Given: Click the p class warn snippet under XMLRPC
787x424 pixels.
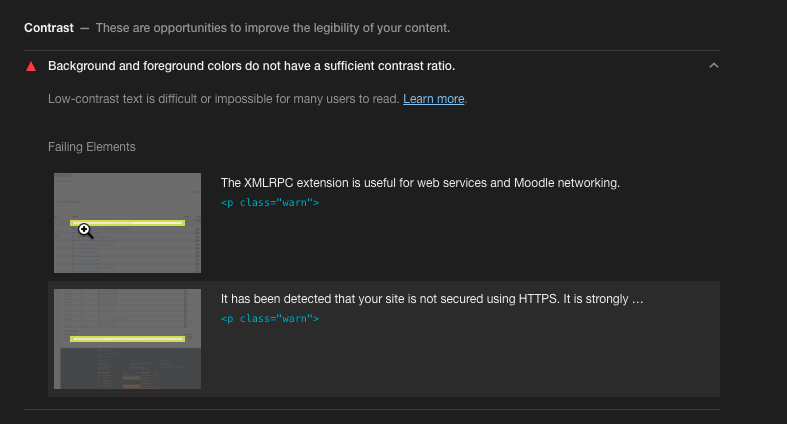Looking at the screenshot, I should pyautogui.click(x=270, y=203).
